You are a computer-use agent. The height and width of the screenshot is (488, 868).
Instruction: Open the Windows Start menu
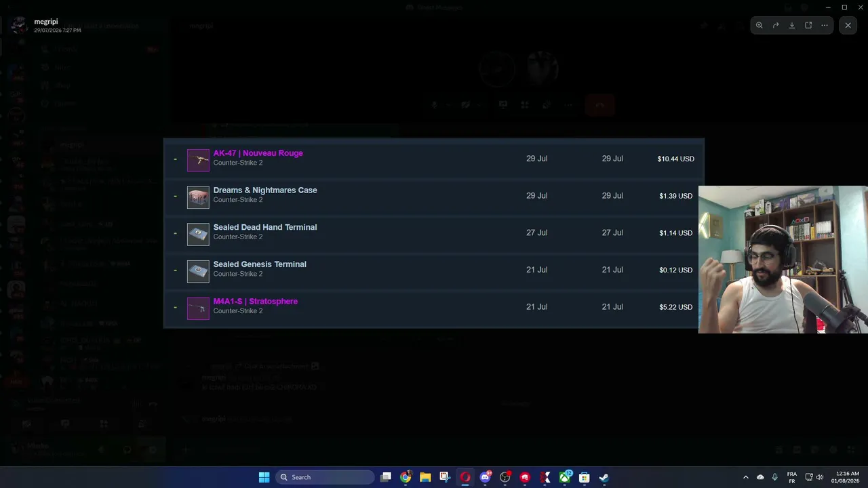[x=264, y=477]
